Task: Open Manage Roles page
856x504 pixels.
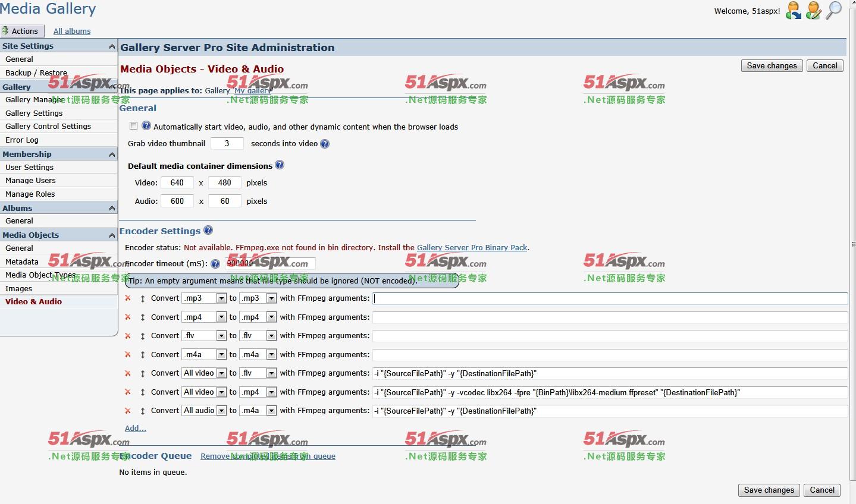Action: 30,194
